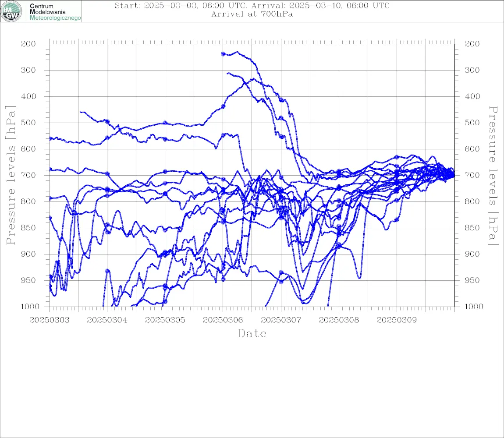Click the date label 20250309
This screenshot has width=504, height=438.
397,320
